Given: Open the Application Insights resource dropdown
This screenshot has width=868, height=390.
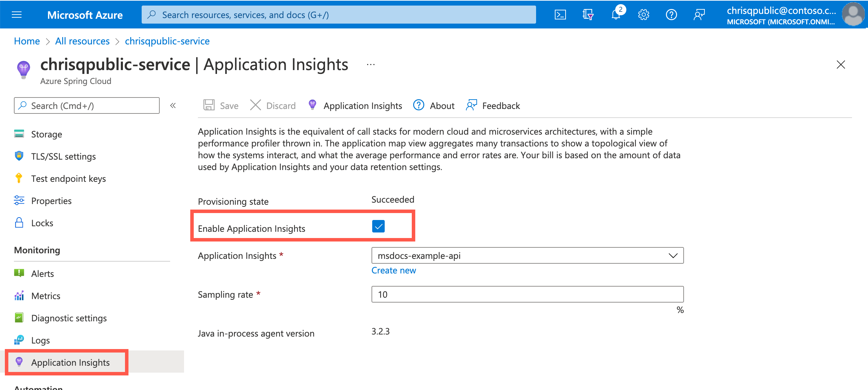Looking at the screenshot, I should (673, 255).
